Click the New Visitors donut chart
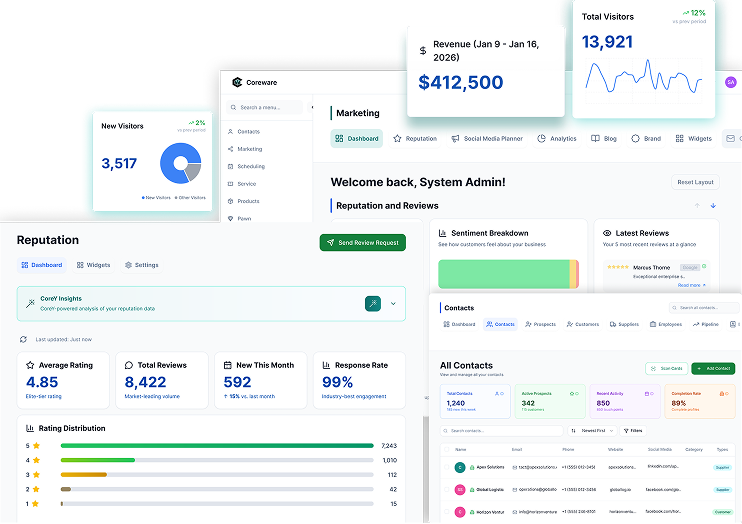Screen dimensions: 742x524 click(181, 163)
